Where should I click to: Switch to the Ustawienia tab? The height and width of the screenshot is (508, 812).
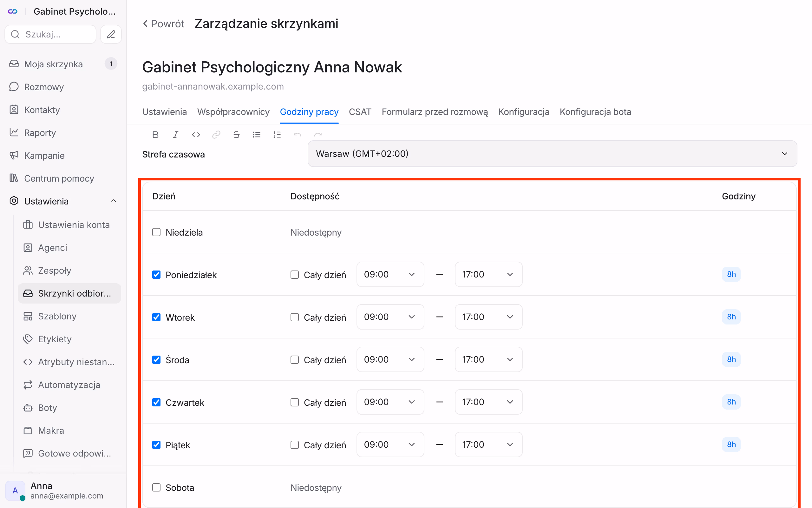[164, 112]
